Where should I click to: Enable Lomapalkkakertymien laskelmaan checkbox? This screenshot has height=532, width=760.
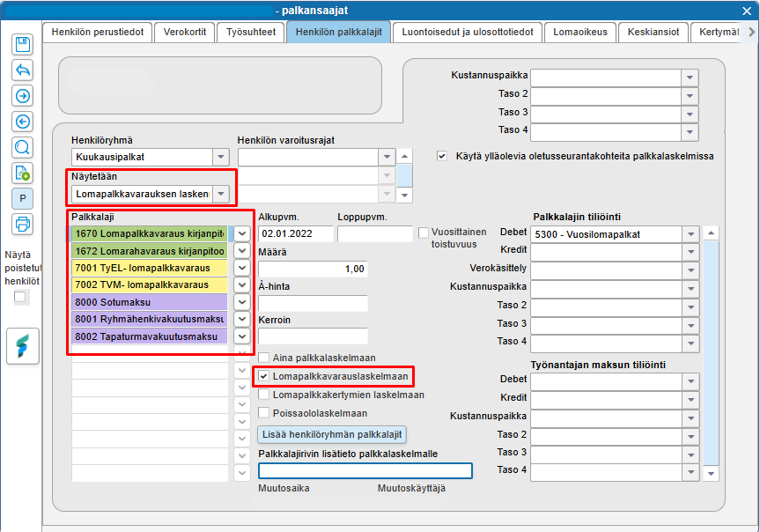pyautogui.click(x=263, y=395)
